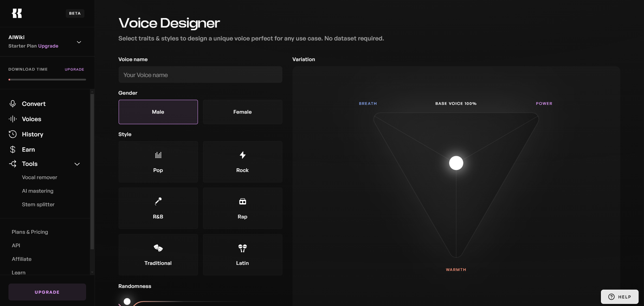644x306 pixels.
Task: Select the Latin maracas style icon
Action: [242, 248]
